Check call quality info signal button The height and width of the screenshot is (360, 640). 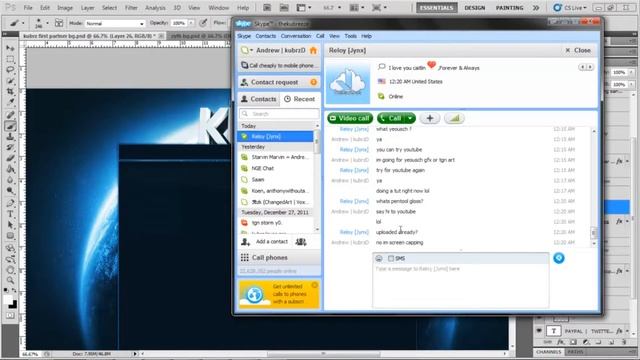(x=454, y=118)
